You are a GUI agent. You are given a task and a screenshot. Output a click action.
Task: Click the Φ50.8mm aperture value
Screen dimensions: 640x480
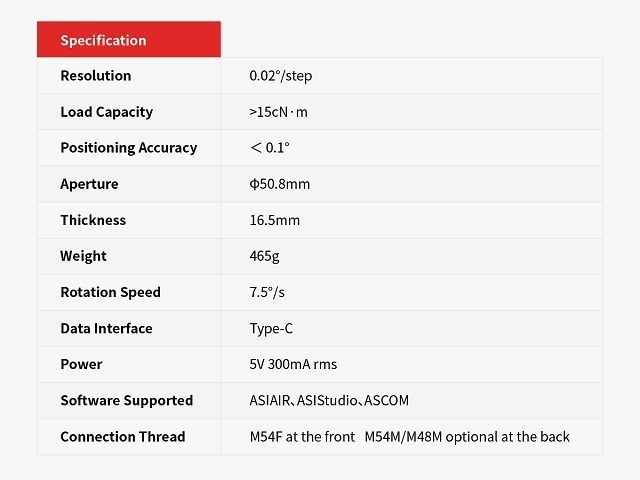[280, 184]
